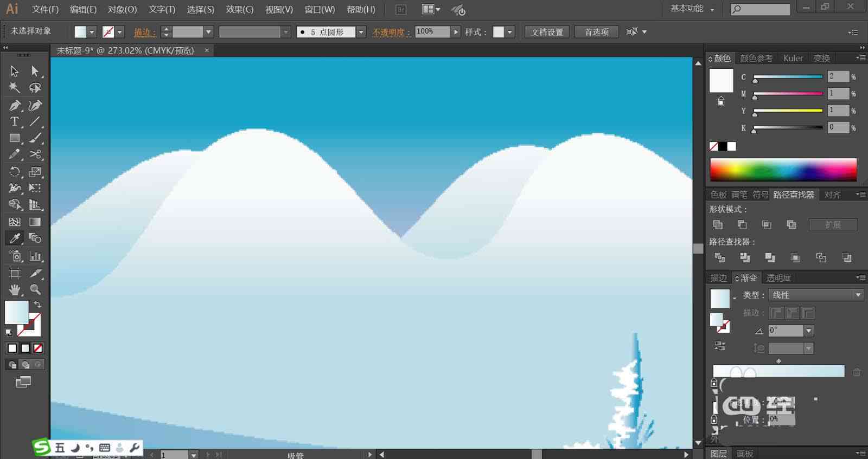Select the Hand tool
868x459 pixels.
click(x=15, y=289)
